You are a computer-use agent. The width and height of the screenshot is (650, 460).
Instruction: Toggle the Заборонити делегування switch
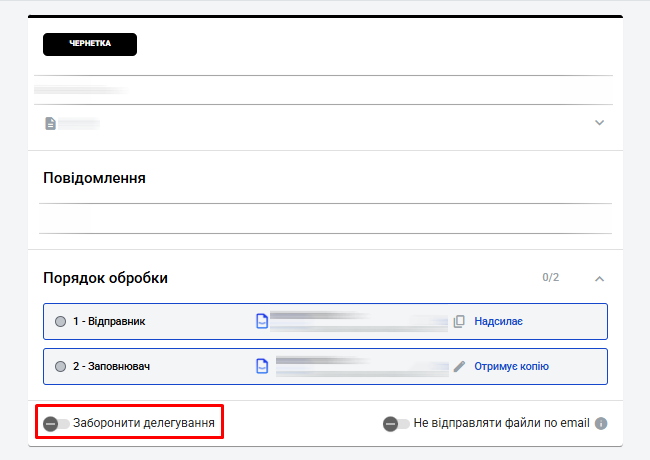click(56, 424)
